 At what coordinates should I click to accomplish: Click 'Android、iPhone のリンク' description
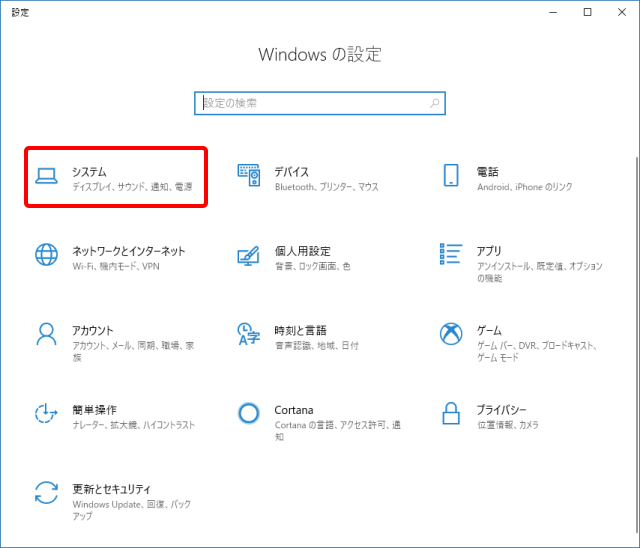click(x=524, y=187)
